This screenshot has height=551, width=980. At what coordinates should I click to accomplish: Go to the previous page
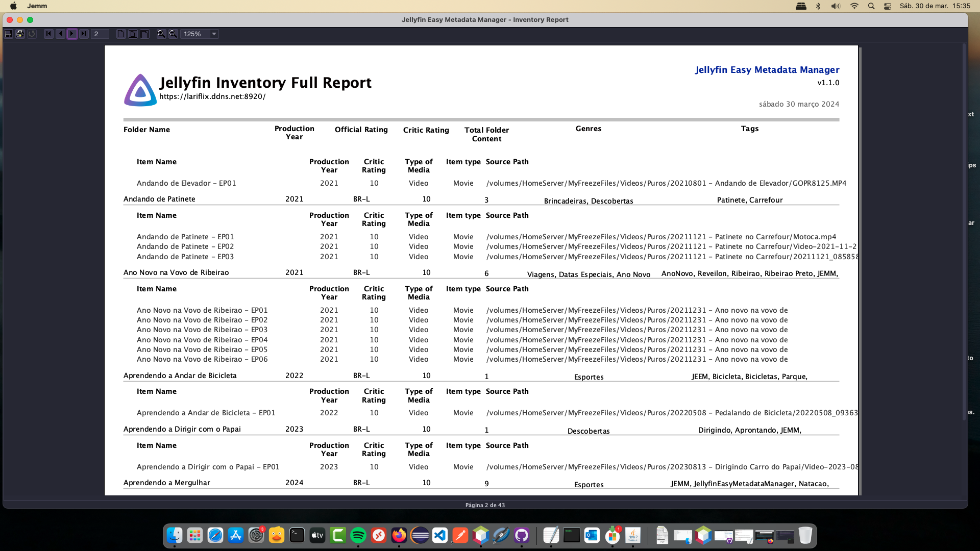(x=60, y=34)
